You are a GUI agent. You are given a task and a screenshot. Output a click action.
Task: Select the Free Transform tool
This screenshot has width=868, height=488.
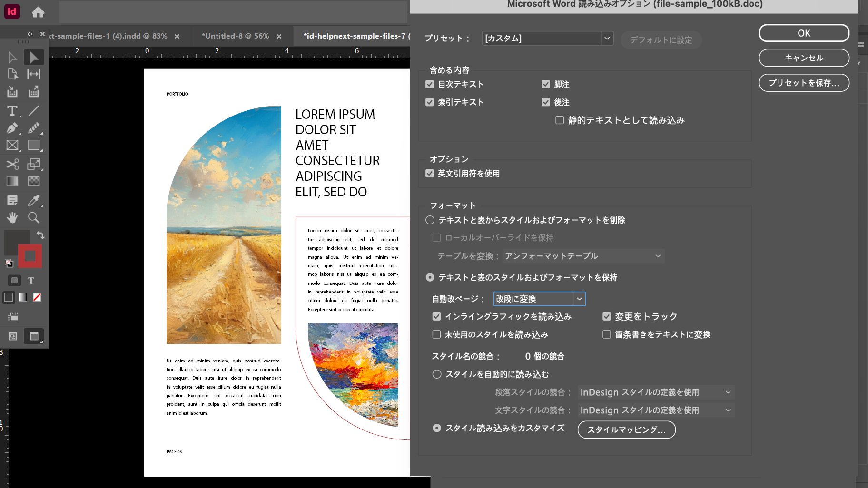(33, 164)
